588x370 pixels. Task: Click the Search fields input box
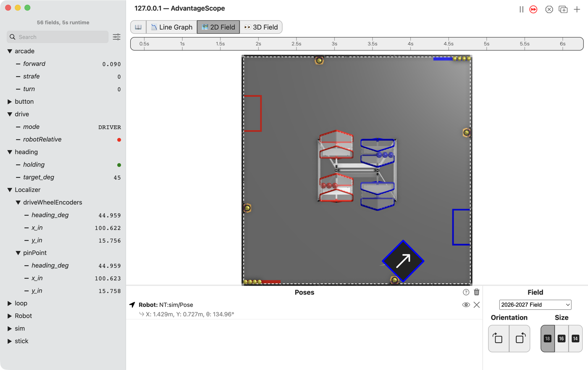coord(58,37)
